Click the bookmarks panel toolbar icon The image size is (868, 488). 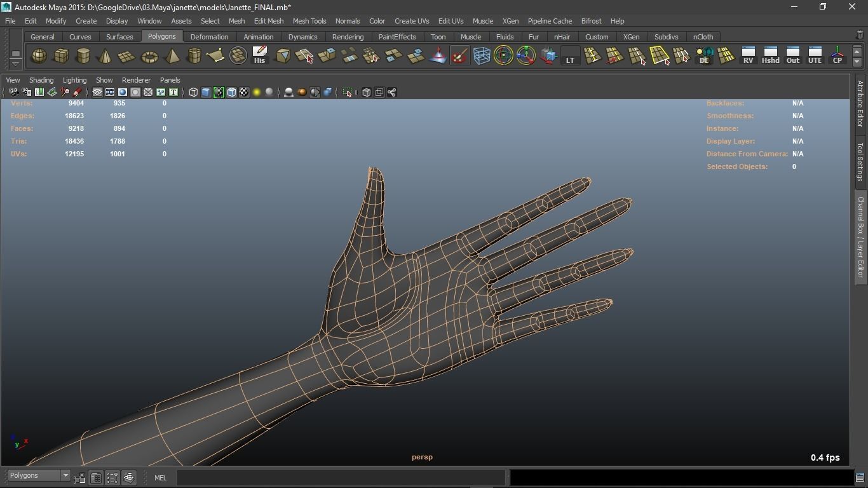pyautogui.click(x=39, y=93)
